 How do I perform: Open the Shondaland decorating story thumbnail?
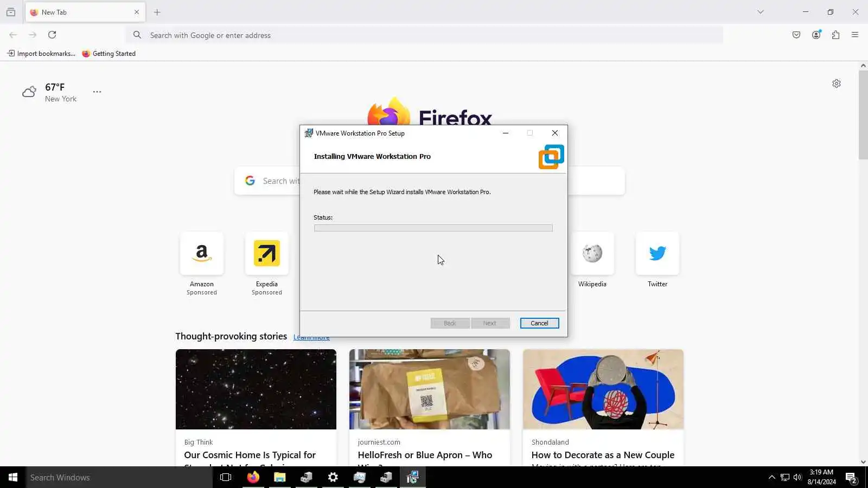point(603,389)
